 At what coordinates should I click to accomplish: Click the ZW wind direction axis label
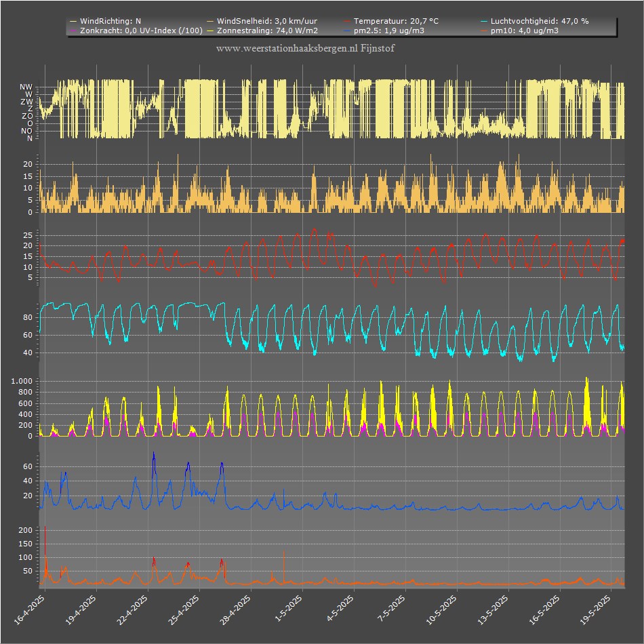(26, 102)
